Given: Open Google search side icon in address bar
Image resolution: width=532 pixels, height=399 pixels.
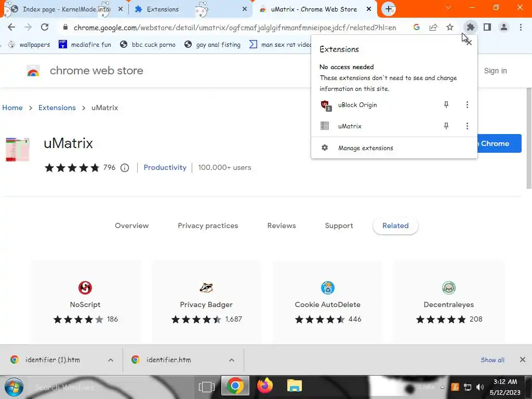Looking at the screenshot, I should [x=417, y=27].
